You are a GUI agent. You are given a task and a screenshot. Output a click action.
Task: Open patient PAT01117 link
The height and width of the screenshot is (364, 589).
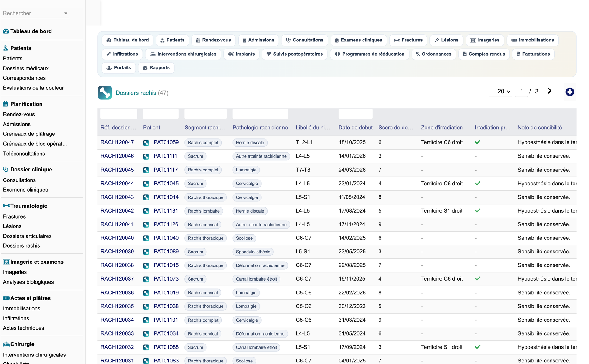166,170
